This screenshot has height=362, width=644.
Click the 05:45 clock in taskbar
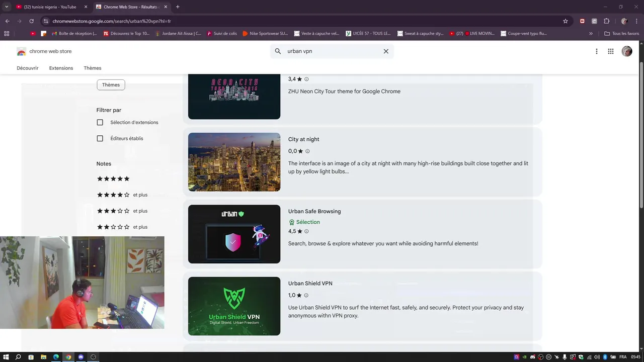[x=636, y=357]
